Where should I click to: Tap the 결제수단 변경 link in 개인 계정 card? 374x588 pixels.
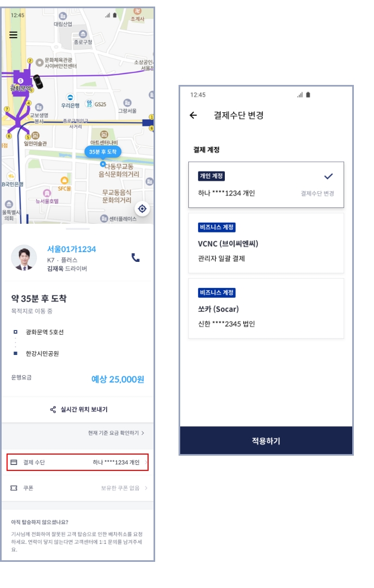(317, 193)
